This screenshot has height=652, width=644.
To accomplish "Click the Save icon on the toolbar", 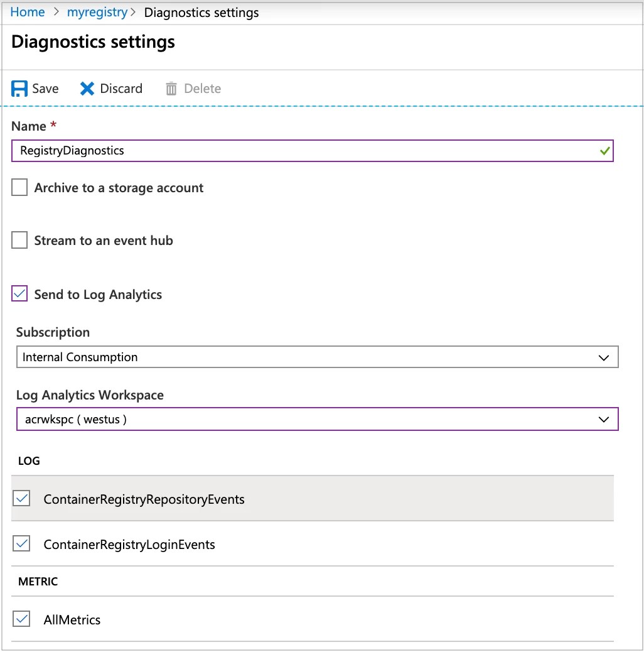I will 19,88.
